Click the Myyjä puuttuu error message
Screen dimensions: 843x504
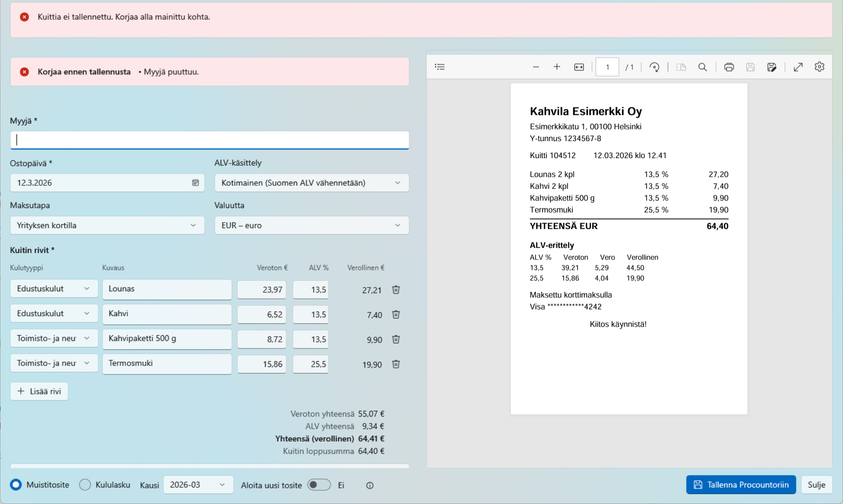pyautogui.click(x=171, y=72)
